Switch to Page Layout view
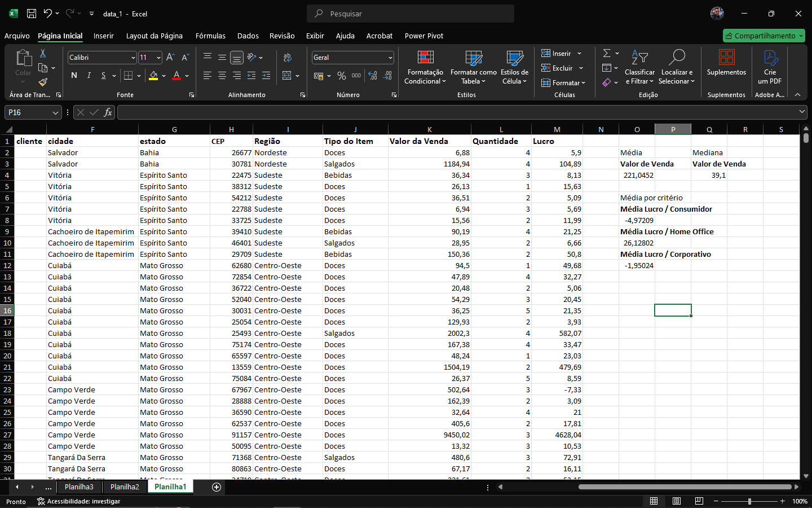The height and width of the screenshot is (508, 812). [x=677, y=501]
